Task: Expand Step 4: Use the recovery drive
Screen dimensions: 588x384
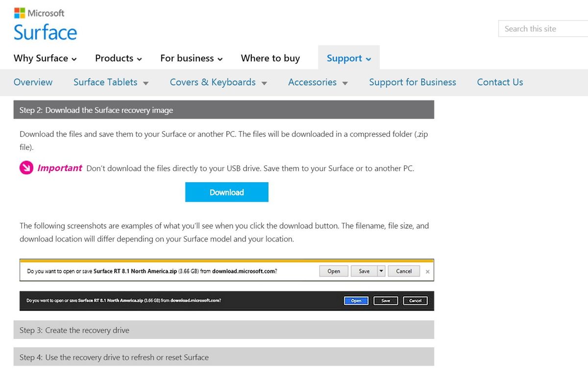Action: pos(226,357)
